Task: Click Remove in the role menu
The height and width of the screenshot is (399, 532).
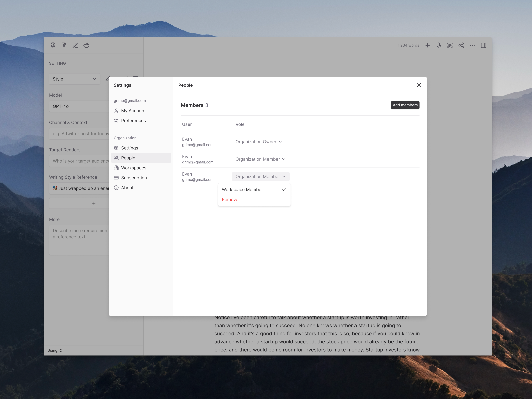Action: pyautogui.click(x=254, y=199)
